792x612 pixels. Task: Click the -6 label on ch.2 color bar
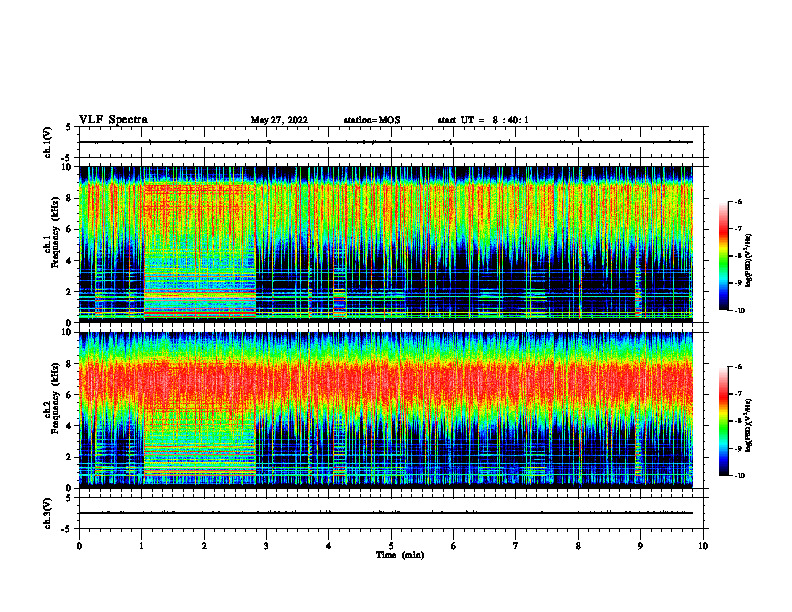click(738, 367)
